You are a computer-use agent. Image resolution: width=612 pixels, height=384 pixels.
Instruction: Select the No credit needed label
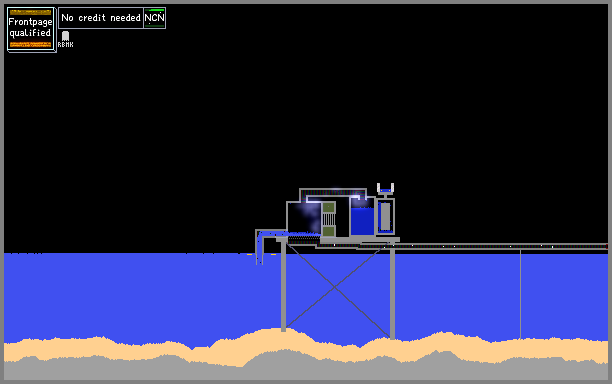[101, 18]
